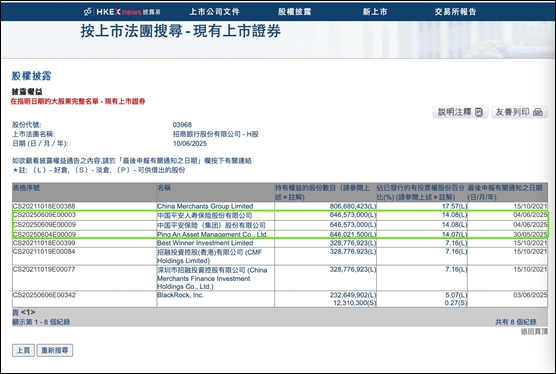
Task: Click 股權披露 section heading
Action: point(31,76)
